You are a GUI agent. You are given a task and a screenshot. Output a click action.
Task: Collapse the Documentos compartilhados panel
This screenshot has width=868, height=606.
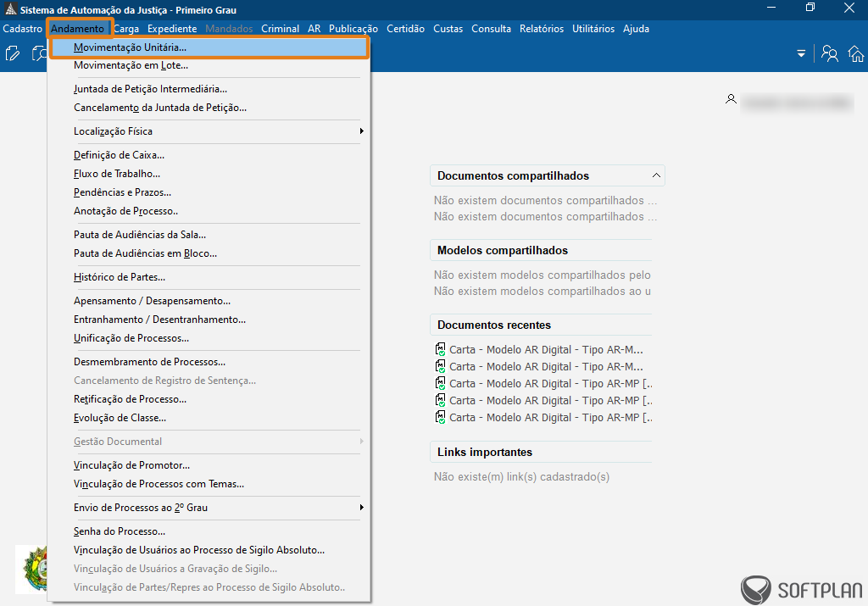click(656, 175)
